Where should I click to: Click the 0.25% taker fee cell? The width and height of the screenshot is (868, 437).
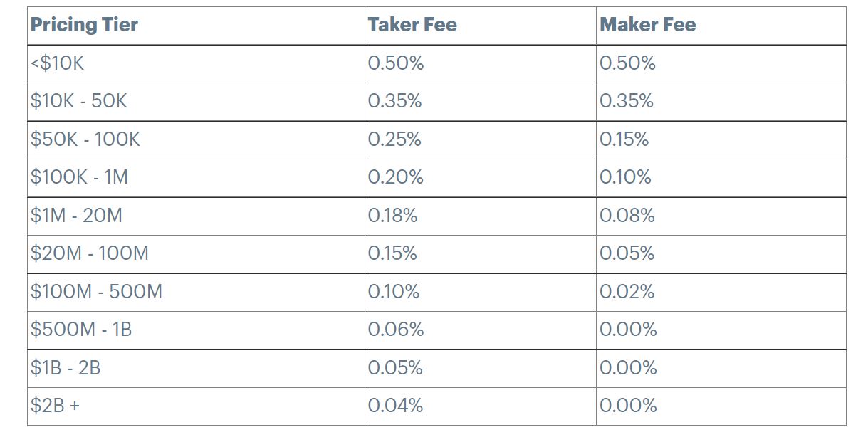(481, 140)
